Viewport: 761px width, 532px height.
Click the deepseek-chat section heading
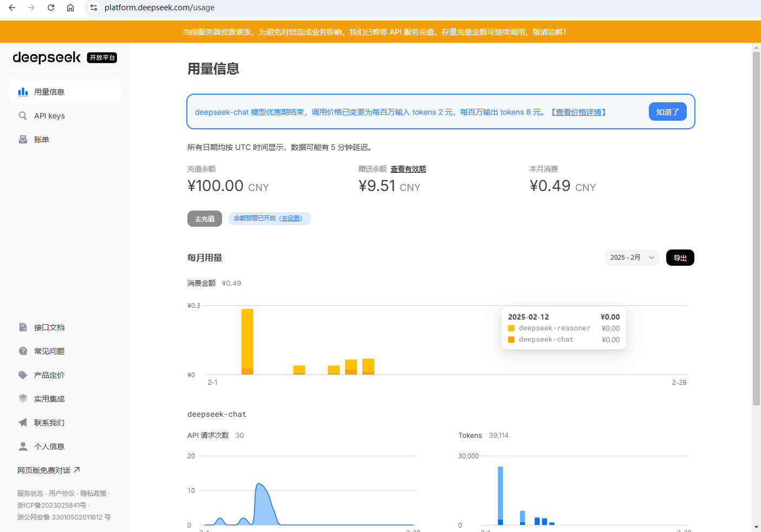(217, 414)
